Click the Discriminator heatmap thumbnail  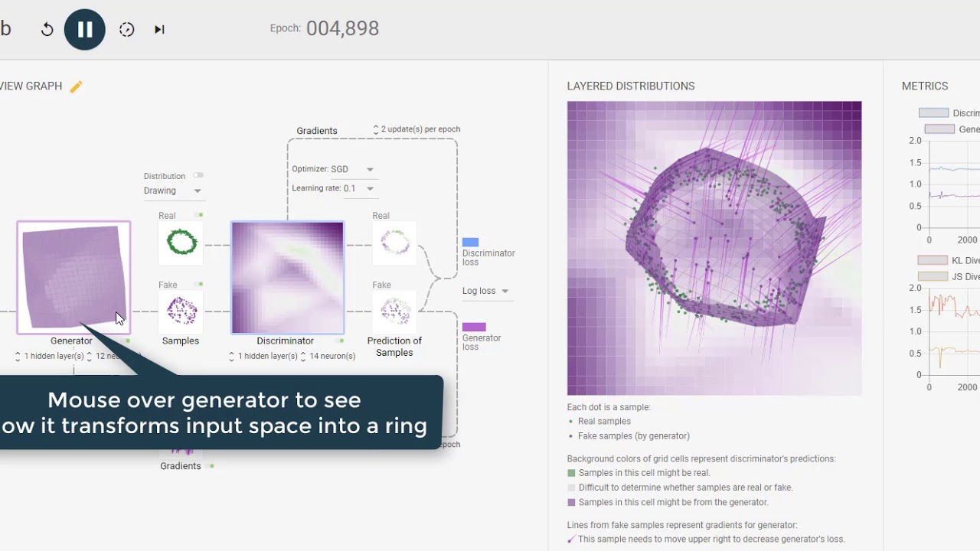[x=288, y=278]
